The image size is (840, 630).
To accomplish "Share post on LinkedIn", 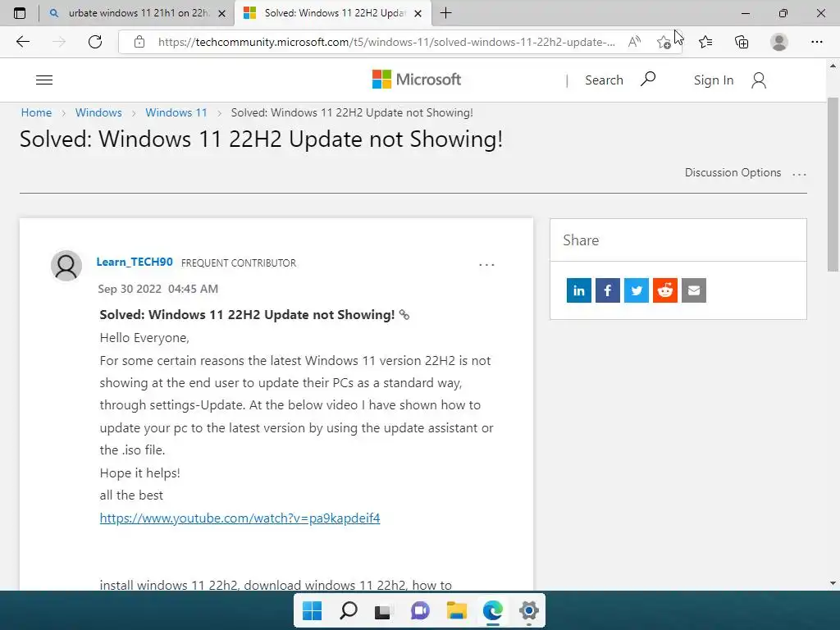I will (579, 290).
